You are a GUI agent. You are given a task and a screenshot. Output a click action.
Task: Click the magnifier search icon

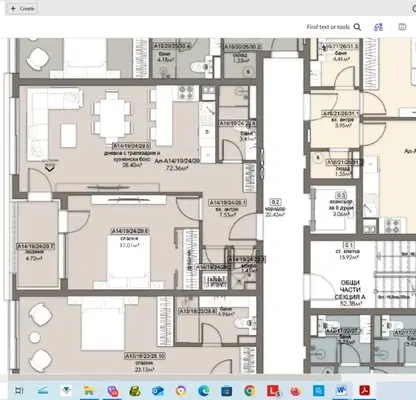coord(357,27)
